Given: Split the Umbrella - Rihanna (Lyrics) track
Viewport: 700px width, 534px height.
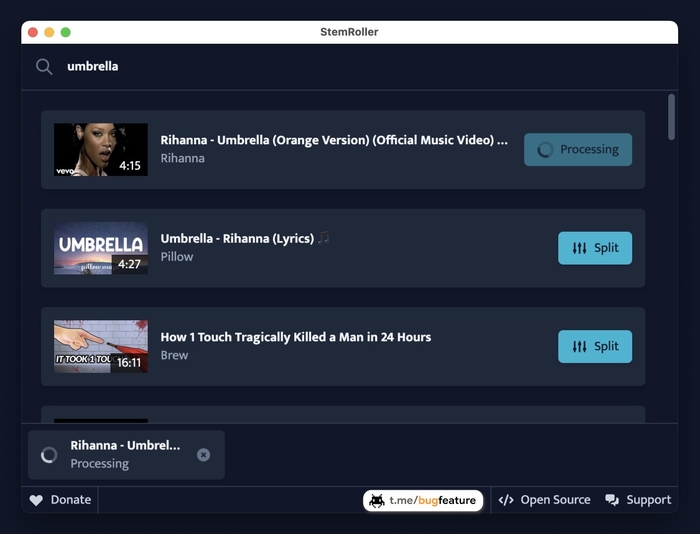Looking at the screenshot, I should pyautogui.click(x=595, y=248).
